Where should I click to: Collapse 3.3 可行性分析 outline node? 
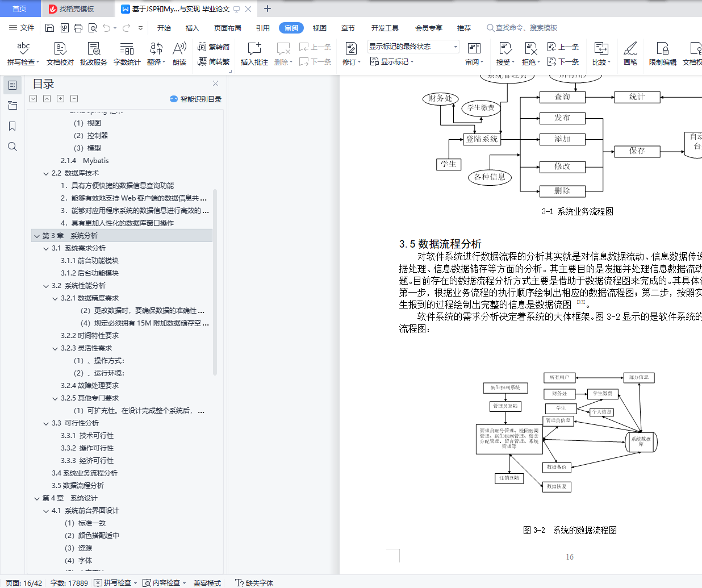46,423
